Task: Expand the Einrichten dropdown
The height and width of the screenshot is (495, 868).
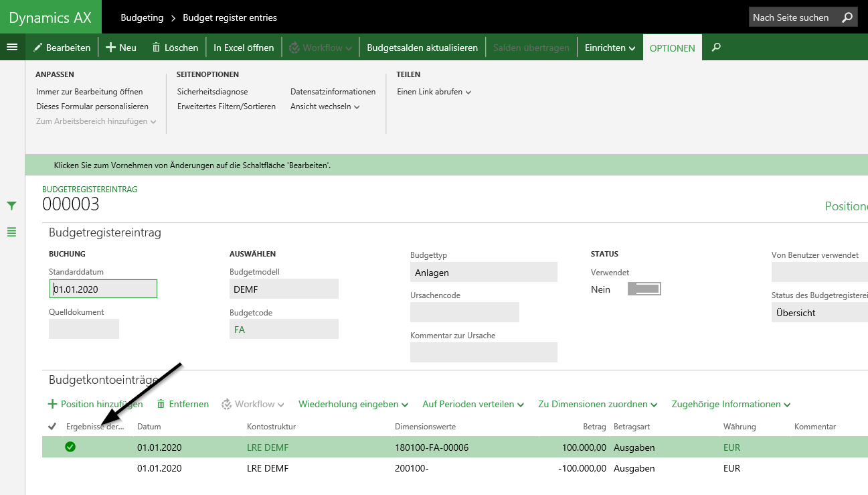Action: [609, 48]
